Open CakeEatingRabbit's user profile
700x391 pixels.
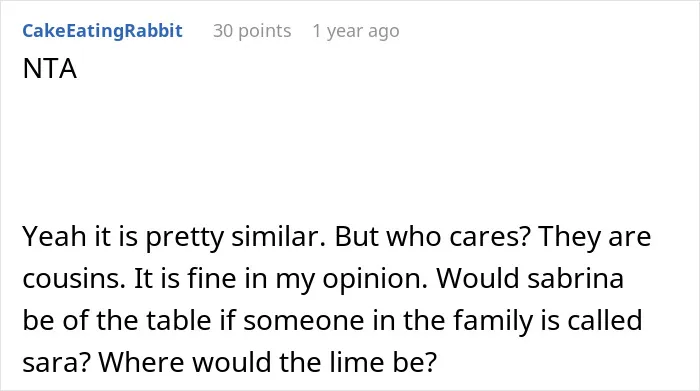(103, 31)
